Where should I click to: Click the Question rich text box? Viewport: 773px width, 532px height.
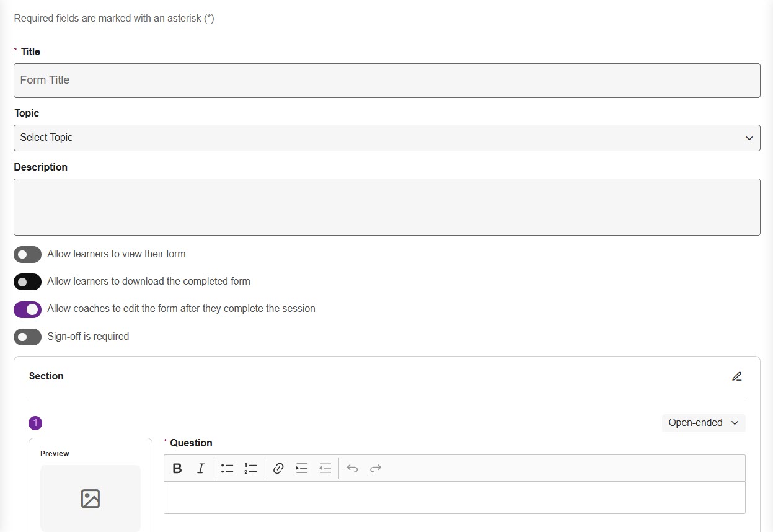(x=454, y=497)
